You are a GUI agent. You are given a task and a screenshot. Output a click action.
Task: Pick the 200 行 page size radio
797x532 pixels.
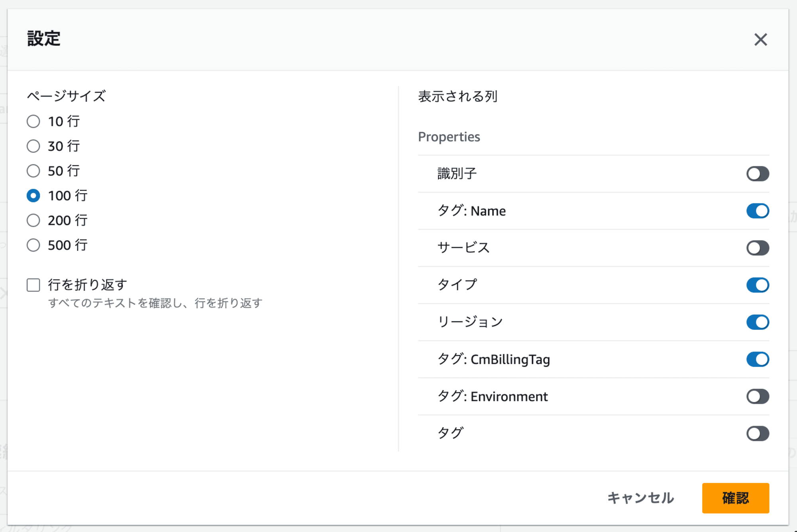click(33, 220)
